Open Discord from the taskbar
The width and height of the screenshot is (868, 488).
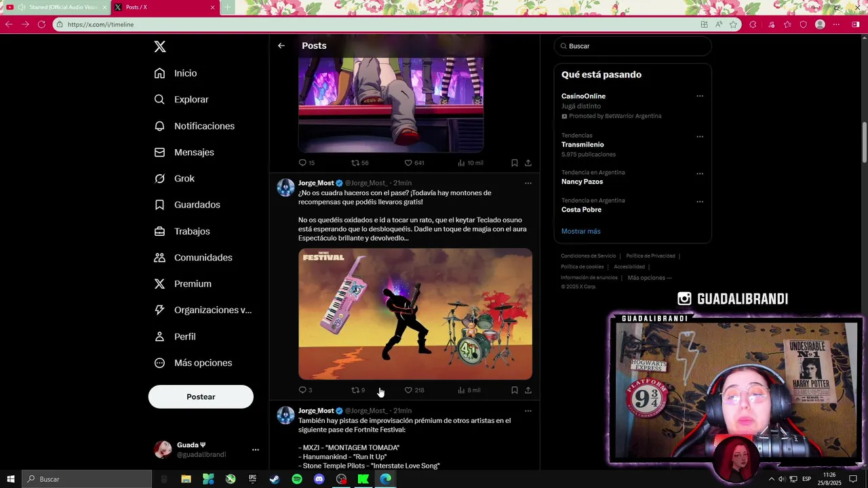(319, 479)
